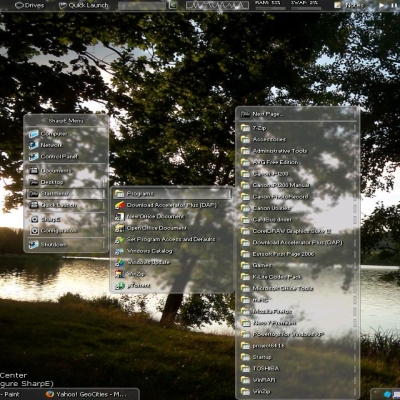Open Windows Catalog
This screenshot has width=400, height=400.
(x=172, y=251)
